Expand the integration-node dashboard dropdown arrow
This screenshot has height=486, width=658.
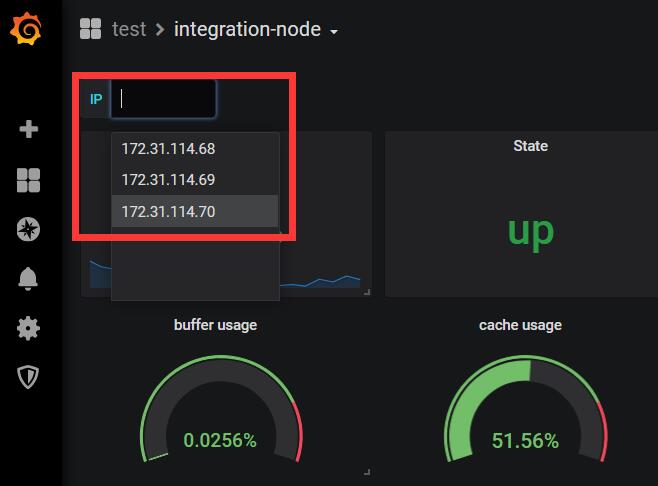click(x=334, y=31)
